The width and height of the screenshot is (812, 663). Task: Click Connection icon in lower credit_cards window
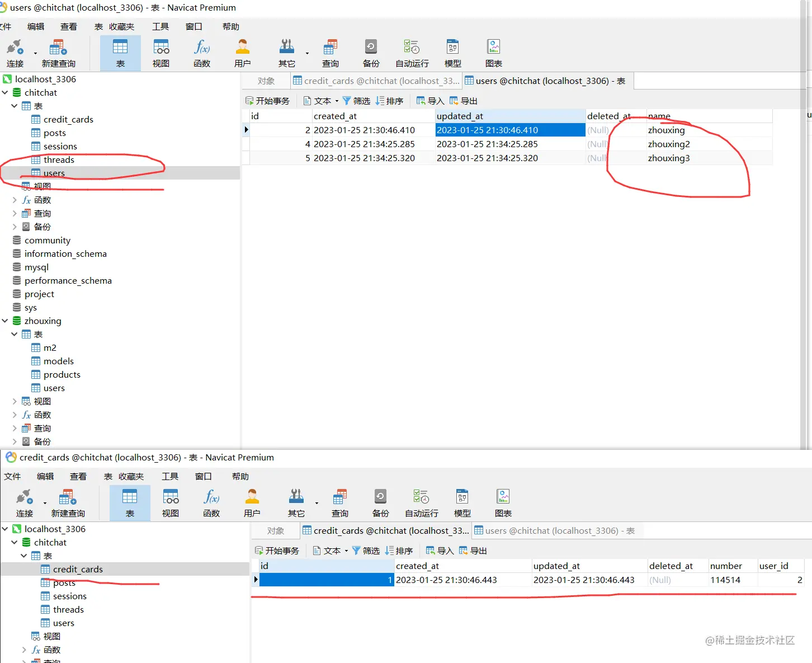click(x=25, y=504)
